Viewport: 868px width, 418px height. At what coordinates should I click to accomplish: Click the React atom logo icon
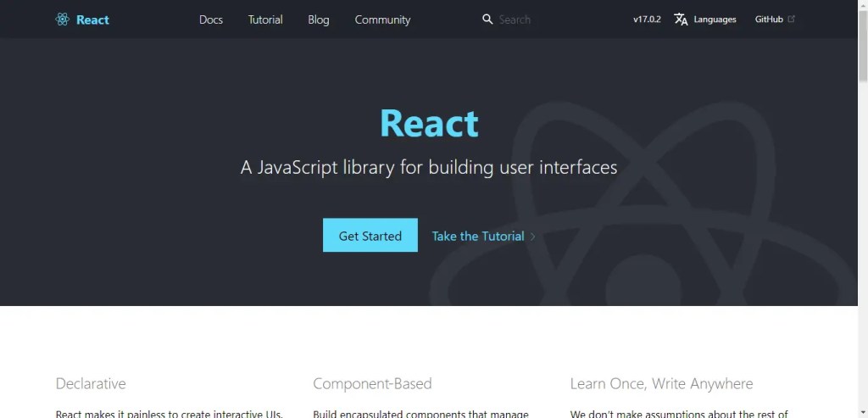[63, 20]
